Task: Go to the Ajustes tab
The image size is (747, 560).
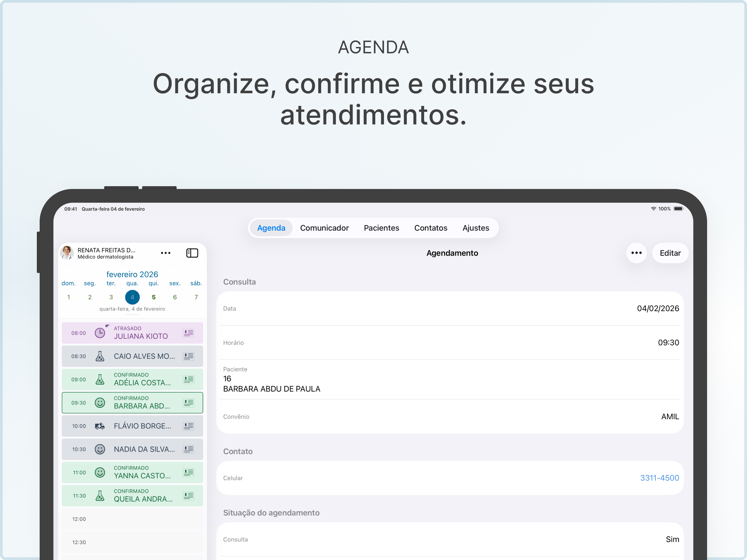Action: (x=475, y=228)
